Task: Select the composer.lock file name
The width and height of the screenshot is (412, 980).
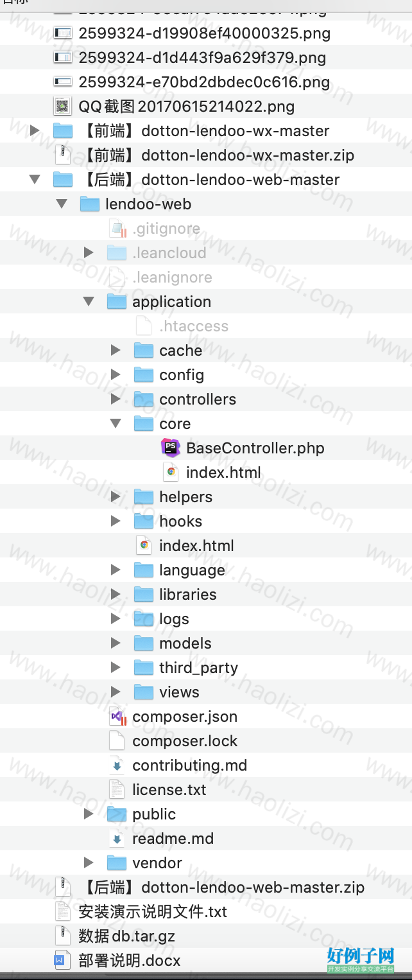Action: coord(185,741)
